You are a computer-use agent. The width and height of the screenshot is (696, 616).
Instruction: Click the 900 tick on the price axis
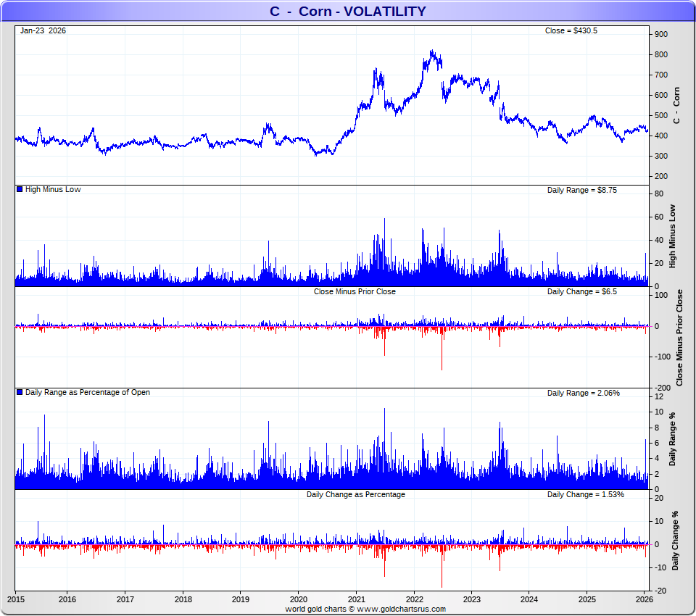pyautogui.click(x=660, y=34)
